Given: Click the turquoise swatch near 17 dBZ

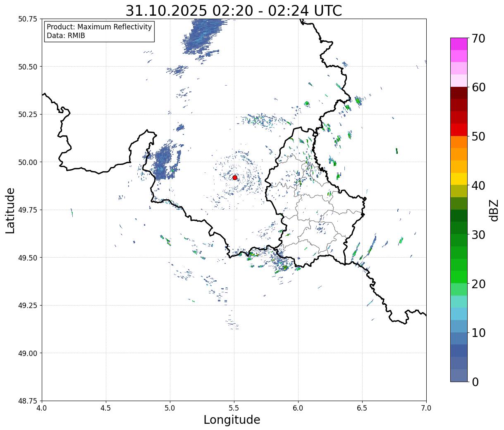Looking at the screenshot, I should tap(459, 301).
